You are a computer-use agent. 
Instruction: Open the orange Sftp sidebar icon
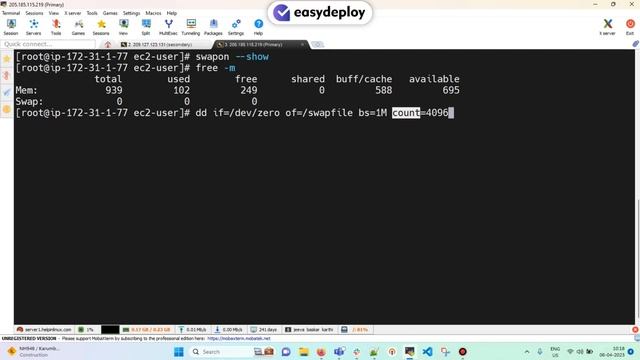click(x=7, y=109)
